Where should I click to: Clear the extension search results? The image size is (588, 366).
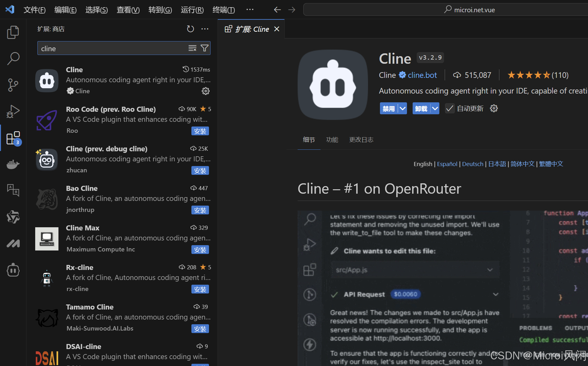click(x=192, y=48)
